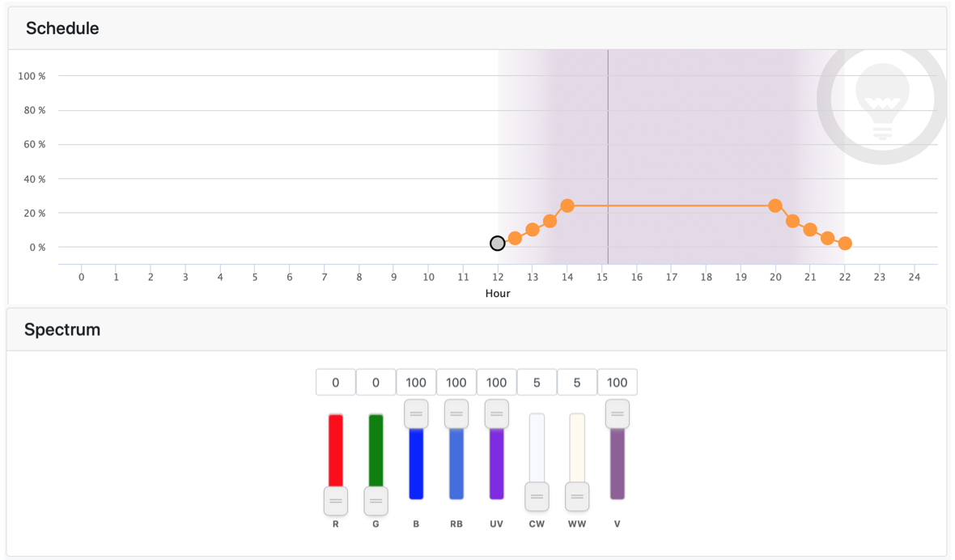Click the V violet slider handle
955x560 pixels.
pos(618,414)
